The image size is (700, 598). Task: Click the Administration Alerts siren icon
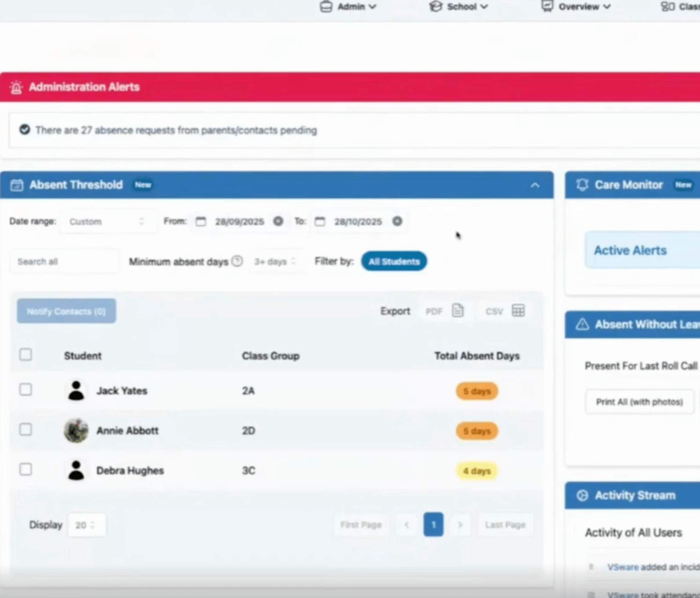click(x=16, y=87)
